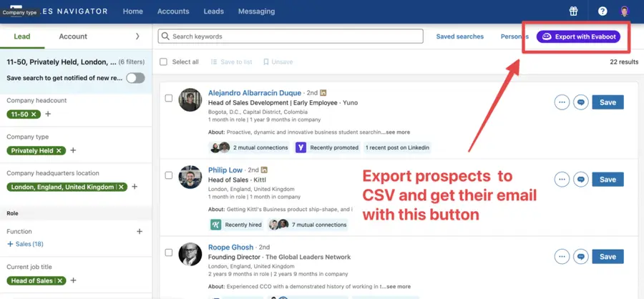Click The Global Leaders Network company name
This screenshot has width=644, height=299.
pyautogui.click(x=308, y=257)
